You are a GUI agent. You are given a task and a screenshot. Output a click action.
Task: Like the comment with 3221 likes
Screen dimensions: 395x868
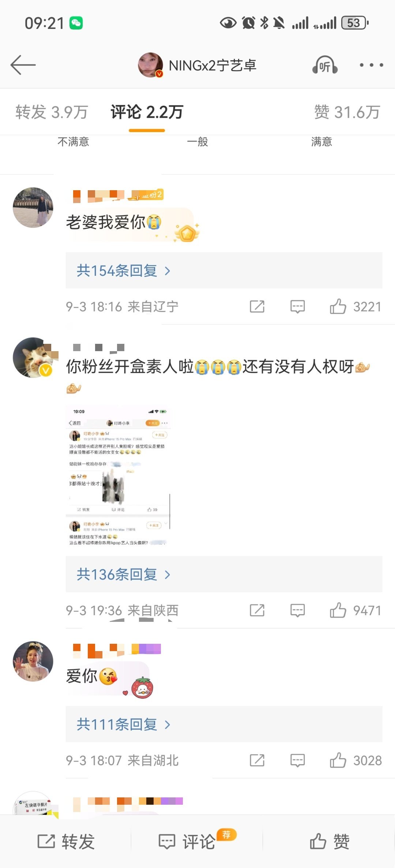pyautogui.click(x=338, y=307)
